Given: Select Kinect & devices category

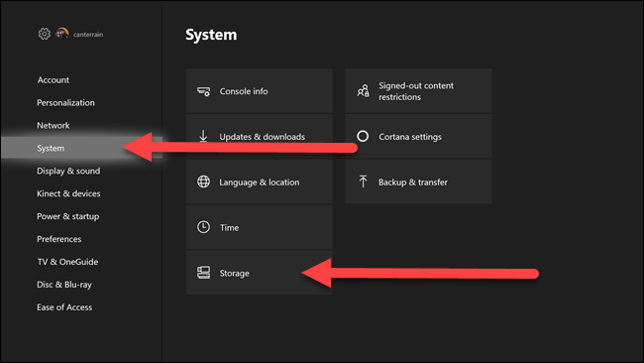Looking at the screenshot, I should (68, 193).
